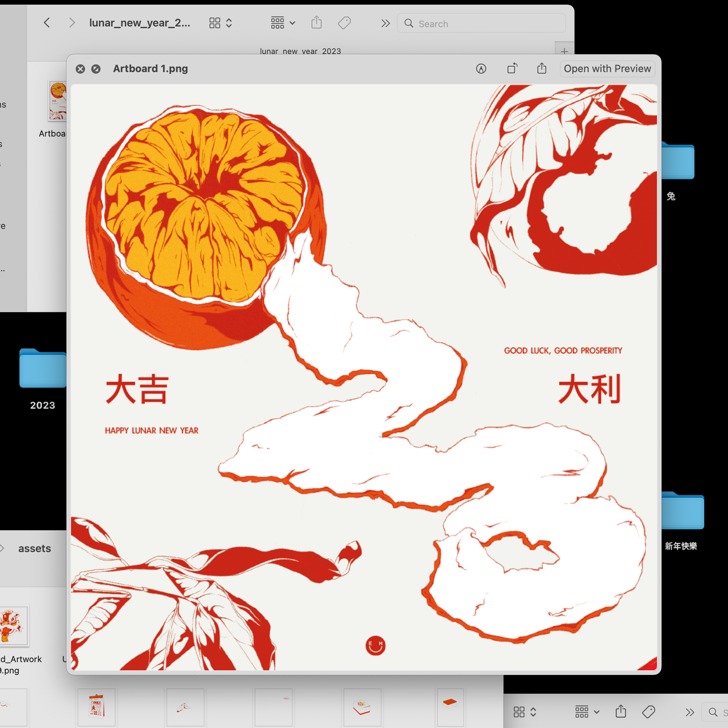The height and width of the screenshot is (728, 728).
Task: Click Group By dropdown in bottom-right Finder toolbar
Action: pos(587,712)
